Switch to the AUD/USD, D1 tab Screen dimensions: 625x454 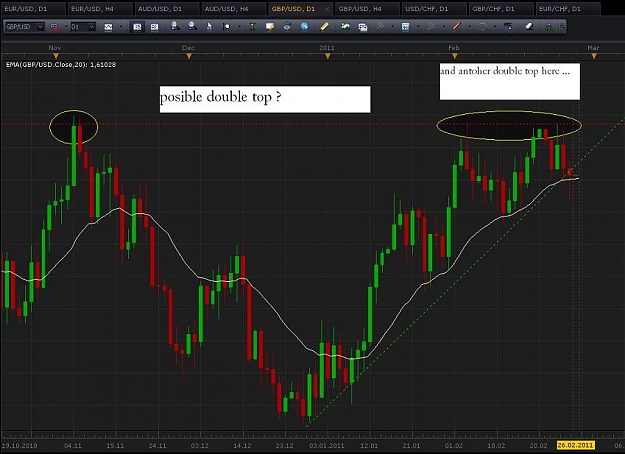pyautogui.click(x=167, y=8)
